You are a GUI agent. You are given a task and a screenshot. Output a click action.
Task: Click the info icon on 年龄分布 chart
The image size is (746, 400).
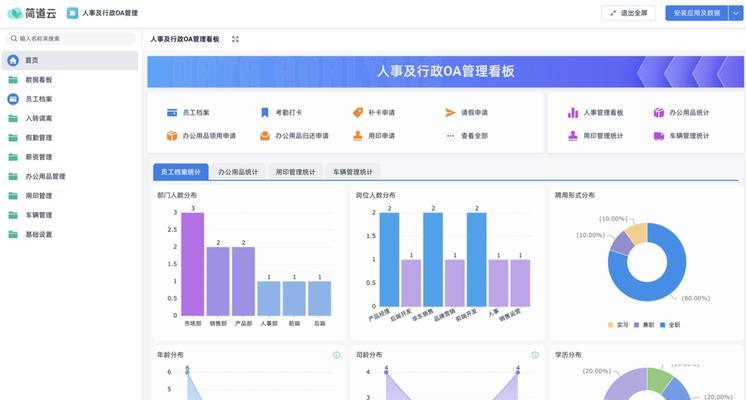(336, 355)
